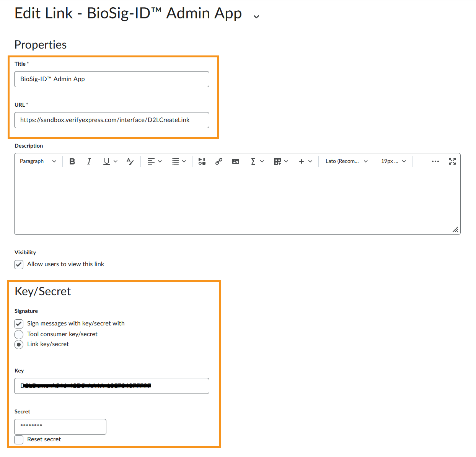The height and width of the screenshot is (457, 476).
Task: Toggle bold formatting in description editor
Action: (x=72, y=161)
